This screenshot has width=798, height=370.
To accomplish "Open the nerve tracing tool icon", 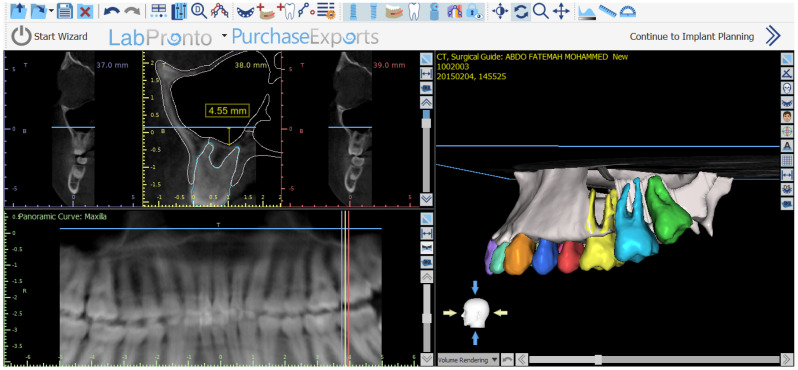I will click(220, 11).
